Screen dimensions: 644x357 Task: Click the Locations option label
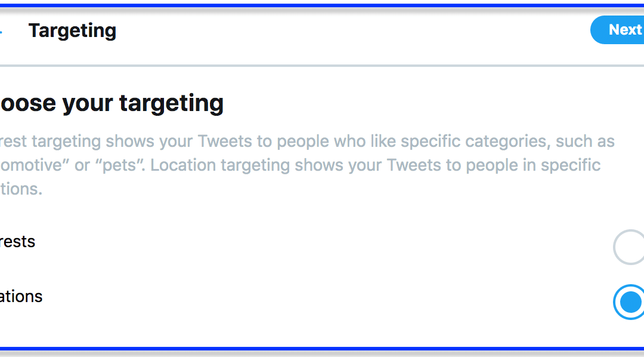tap(21, 296)
